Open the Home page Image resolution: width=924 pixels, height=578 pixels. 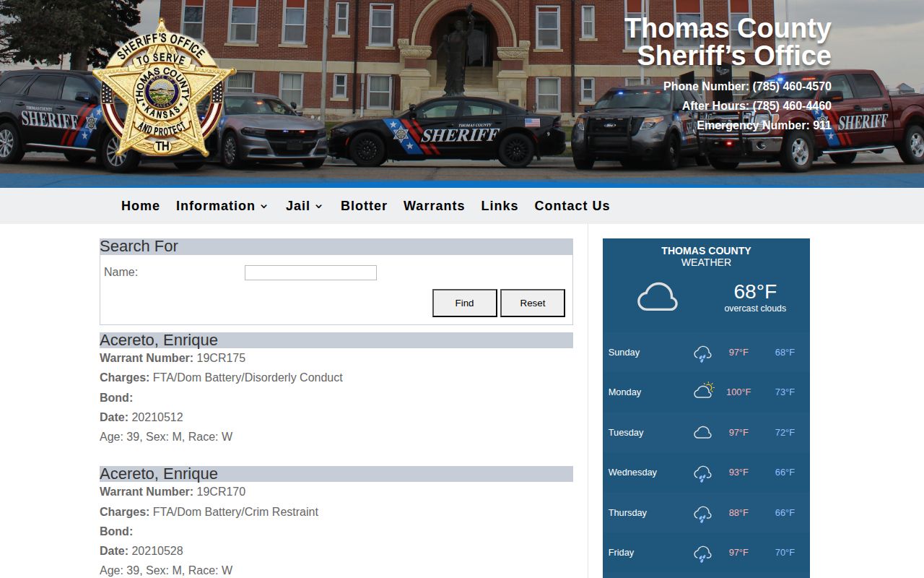point(140,206)
